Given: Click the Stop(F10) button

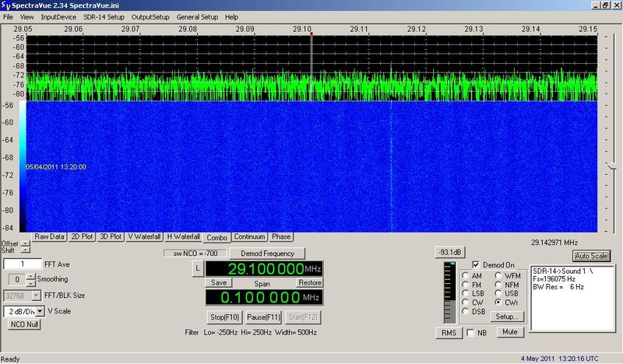Looking at the screenshot, I should click(x=224, y=317).
